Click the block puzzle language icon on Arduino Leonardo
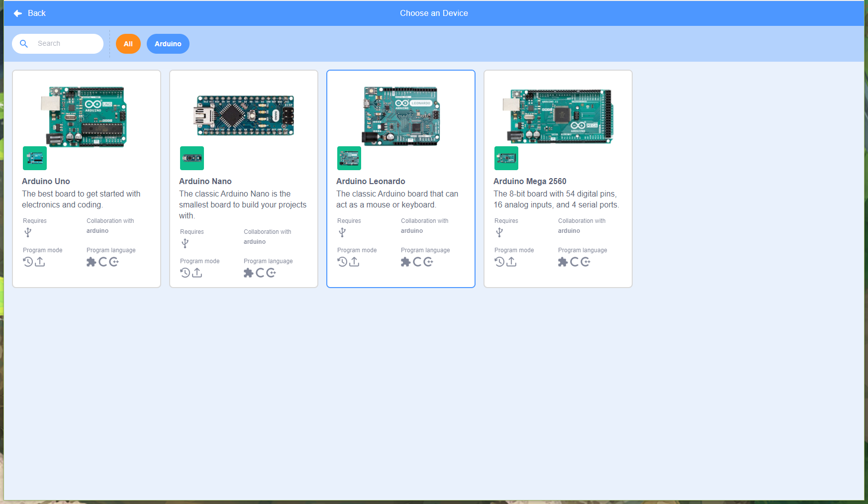Image resolution: width=868 pixels, height=504 pixels. pos(406,262)
